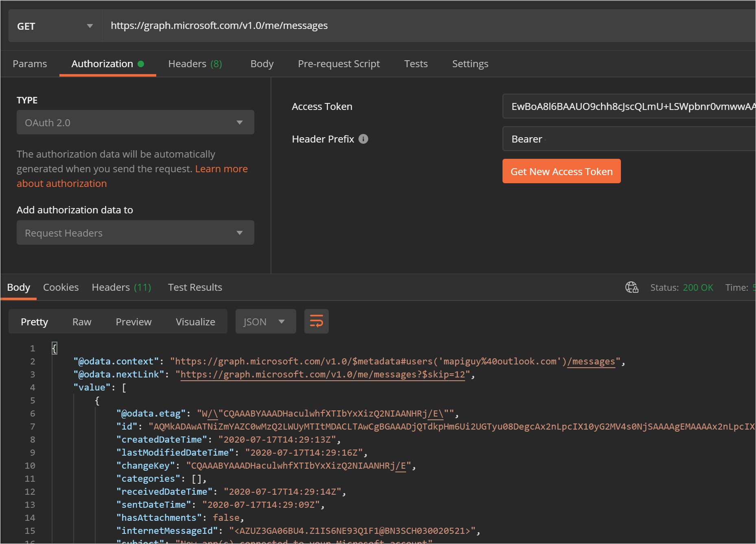Open the Settings tab
This screenshot has height=544, width=756.
[x=470, y=64]
